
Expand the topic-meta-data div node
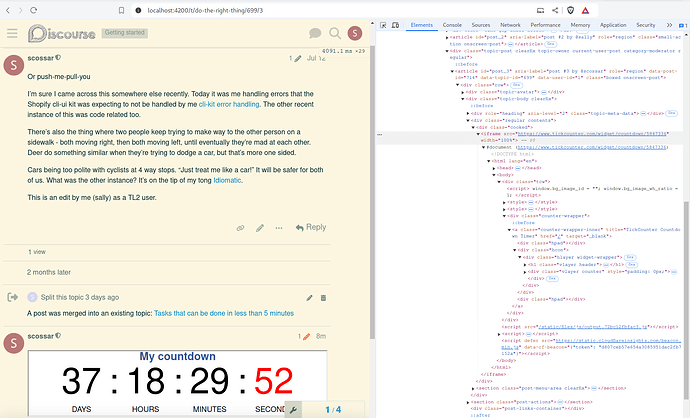click(468, 114)
